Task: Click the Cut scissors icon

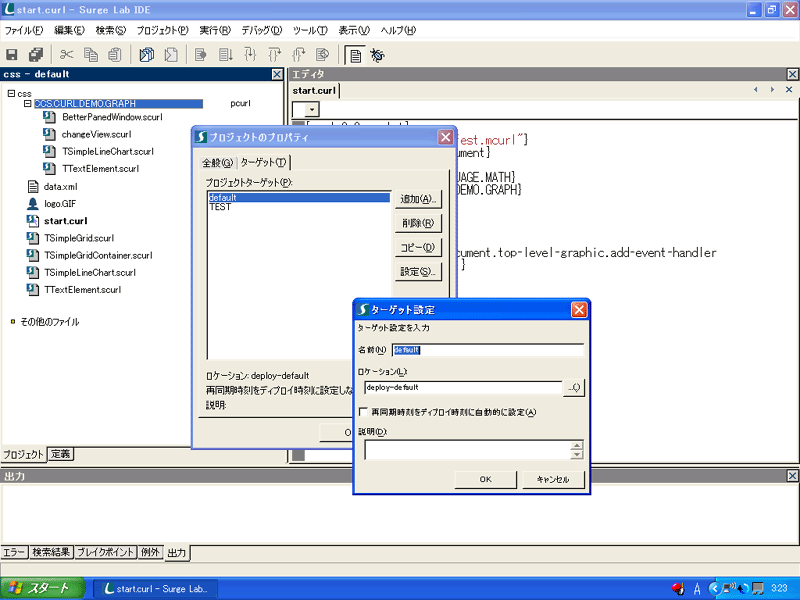Action: [66, 55]
